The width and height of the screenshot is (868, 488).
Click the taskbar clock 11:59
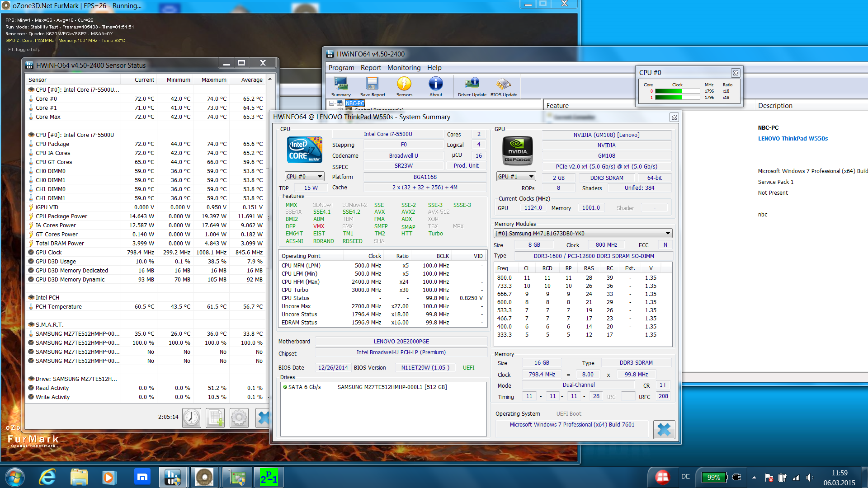coord(839,473)
